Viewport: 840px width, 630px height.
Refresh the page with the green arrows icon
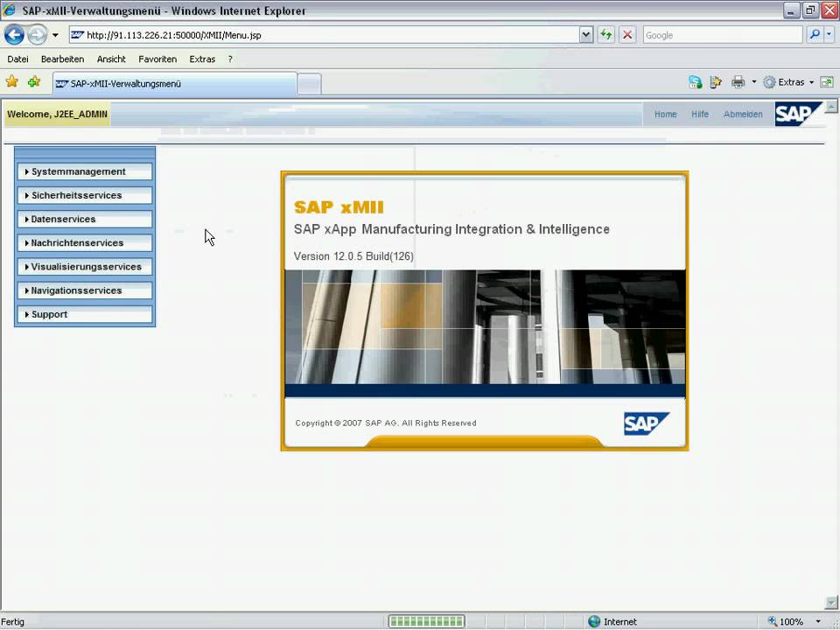pos(606,35)
